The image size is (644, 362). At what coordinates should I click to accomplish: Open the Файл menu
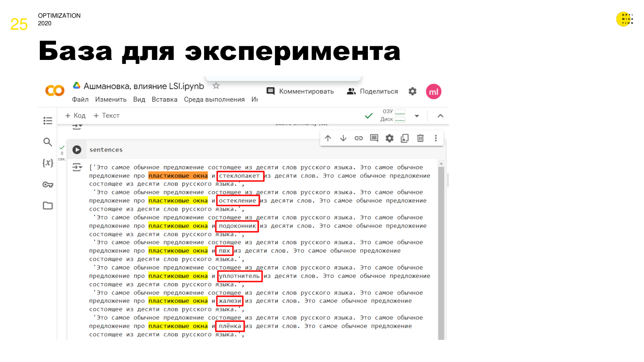click(x=80, y=99)
